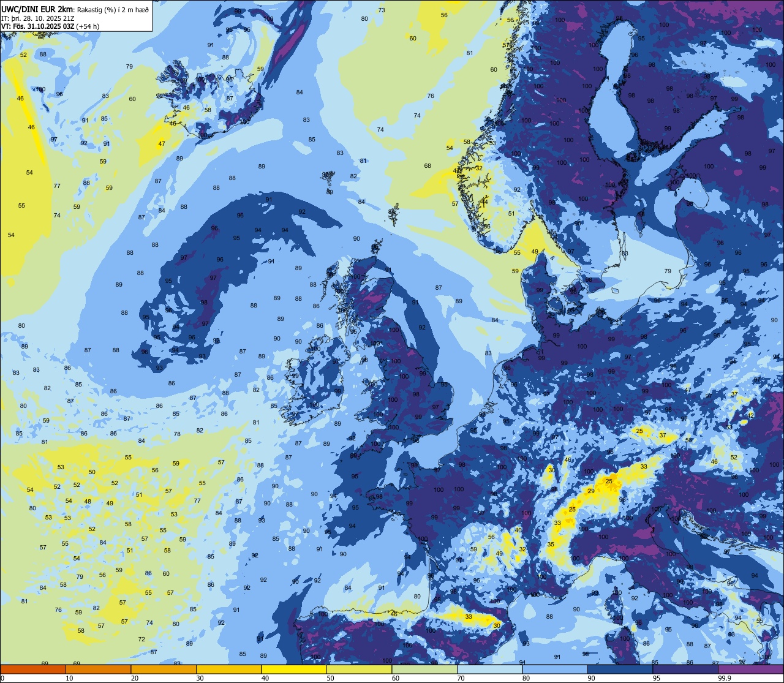Click the "Rakastig (%) í 2 m hæð" label

(x=113, y=9)
